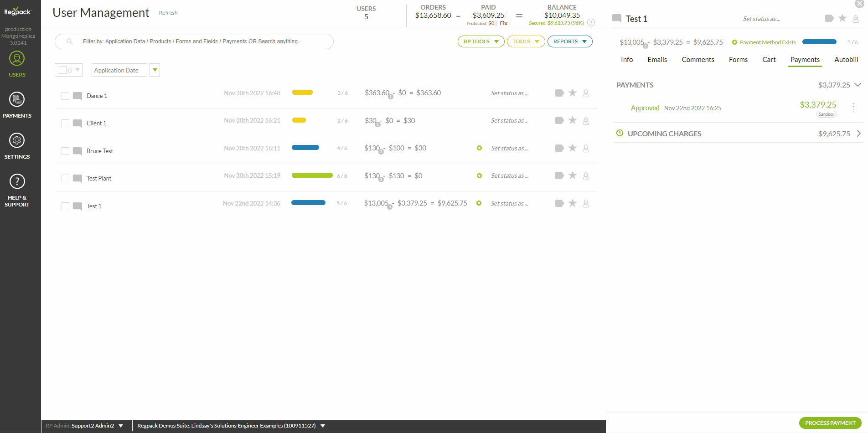868x433 pixels.
Task: Click the person icon for Bruce Test
Action: (x=586, y=148)
